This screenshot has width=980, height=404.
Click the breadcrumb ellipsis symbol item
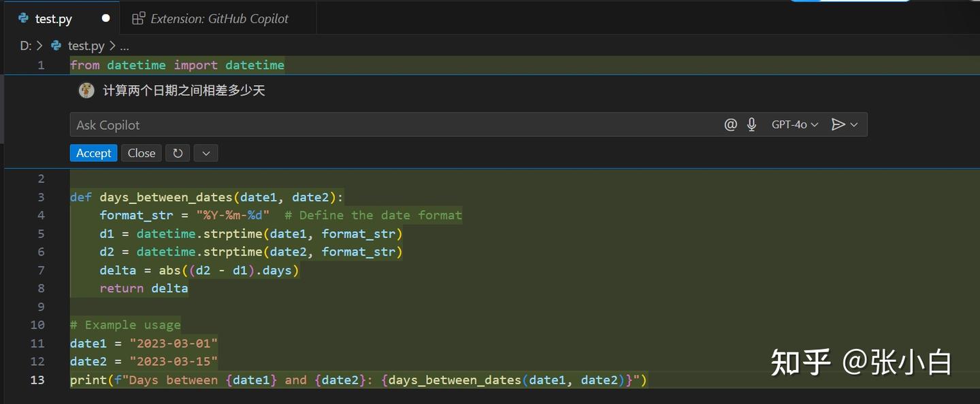125,46
